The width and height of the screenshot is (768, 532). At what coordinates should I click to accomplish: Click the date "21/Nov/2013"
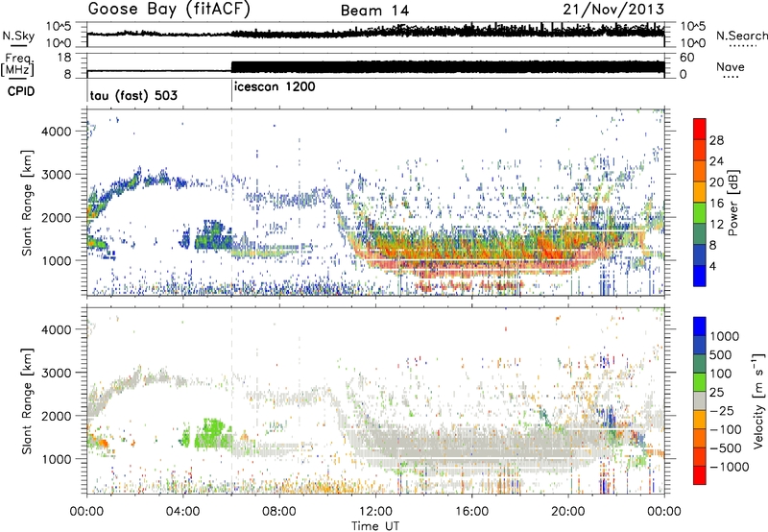pos(613,9)
